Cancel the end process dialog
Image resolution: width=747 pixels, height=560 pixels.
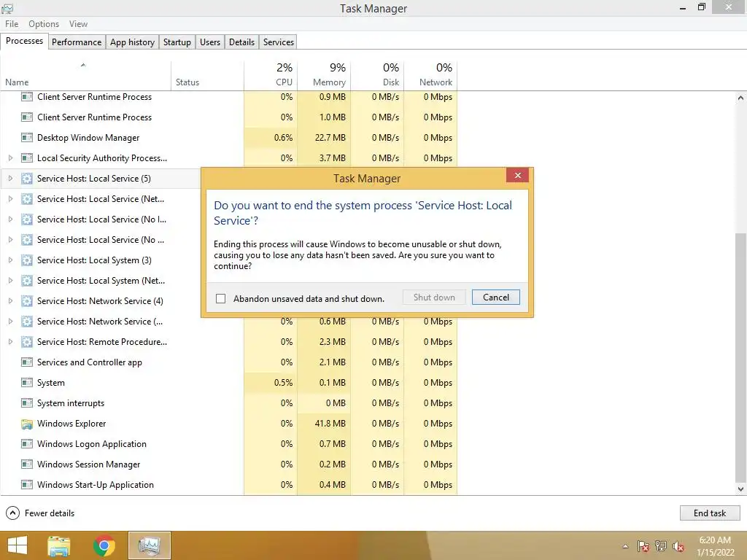(x=496, y=297)
